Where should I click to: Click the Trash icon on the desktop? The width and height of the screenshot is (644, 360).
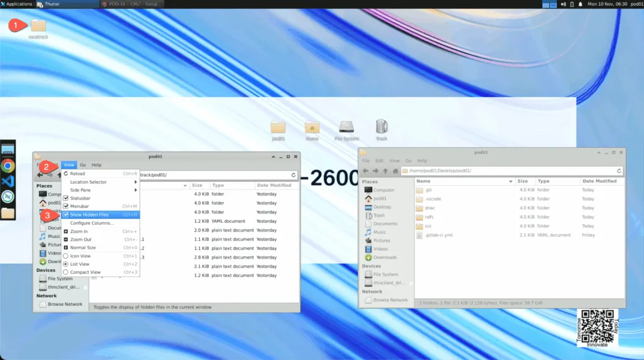[381, 128]
